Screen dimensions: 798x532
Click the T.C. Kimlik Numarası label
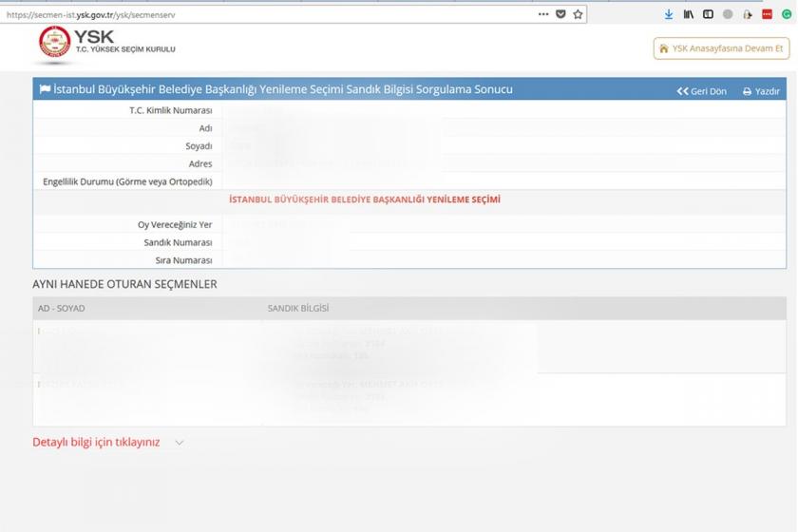tap(170, 110)
